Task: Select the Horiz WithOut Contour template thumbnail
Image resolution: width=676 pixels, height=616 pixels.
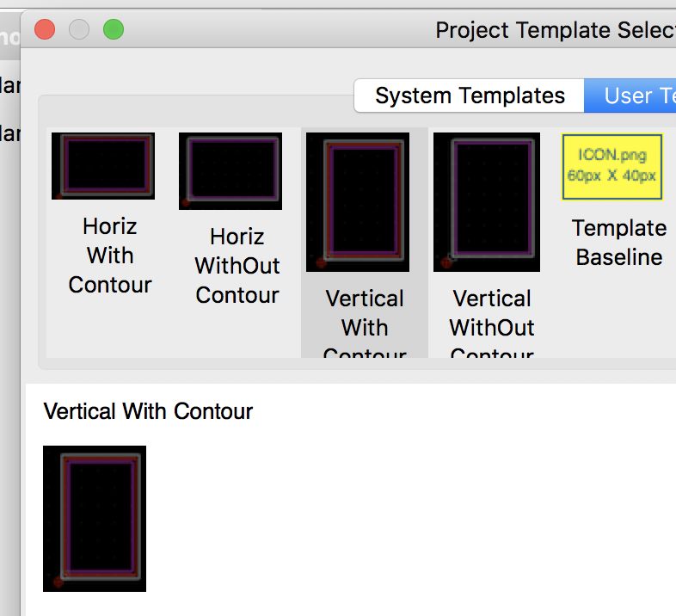Action: [x=230, y=171]
